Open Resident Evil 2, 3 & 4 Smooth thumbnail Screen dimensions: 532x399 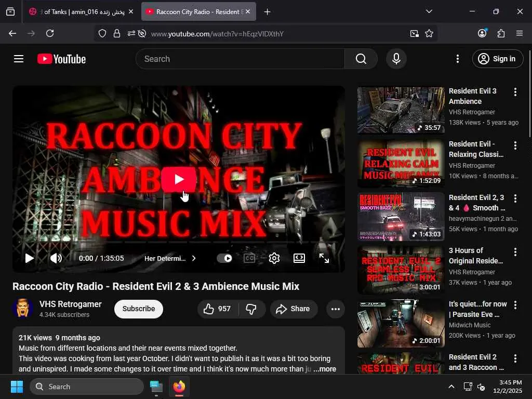pyautogui.click(x=401, y=217)
